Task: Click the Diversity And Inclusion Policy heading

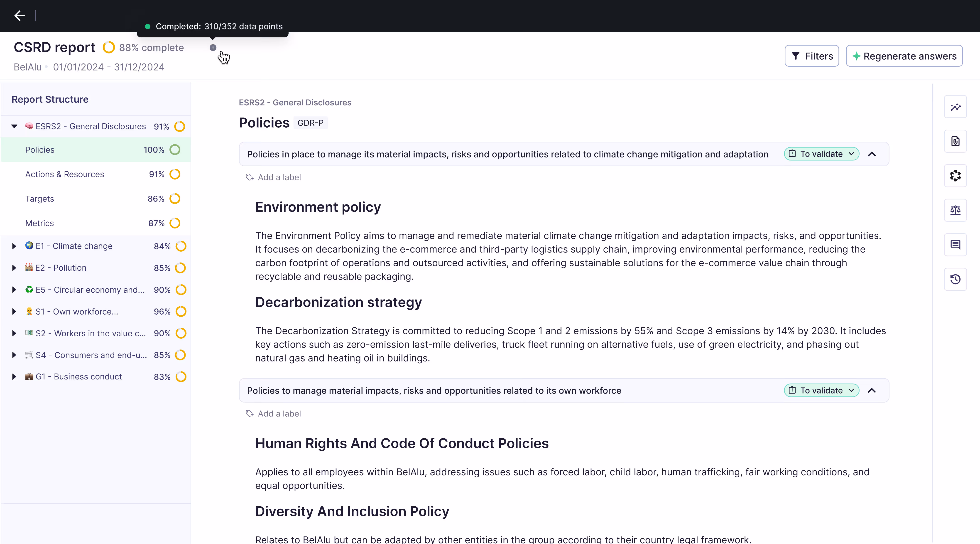Action: [352, 511]
